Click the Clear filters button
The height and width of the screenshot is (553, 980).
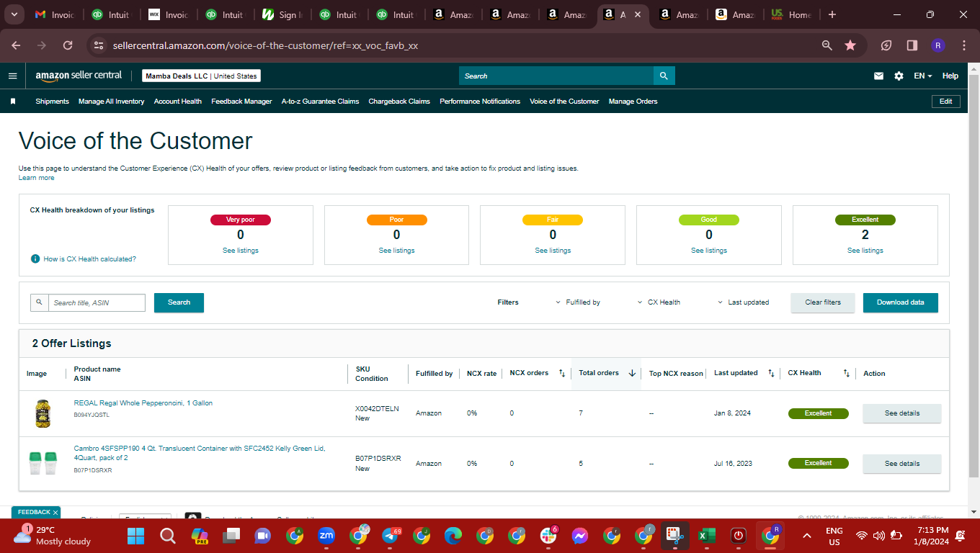pos(823,302)
